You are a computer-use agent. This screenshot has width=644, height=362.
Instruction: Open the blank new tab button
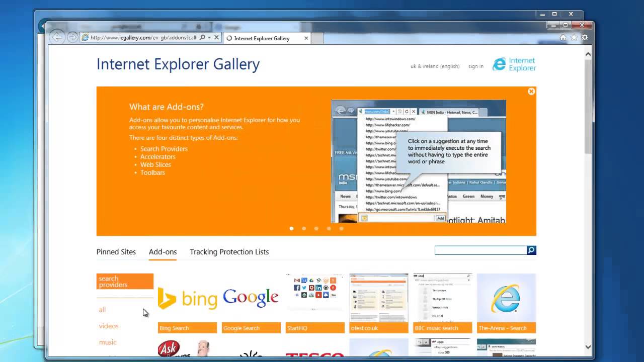pyautogui.click(x=317, y=38)
